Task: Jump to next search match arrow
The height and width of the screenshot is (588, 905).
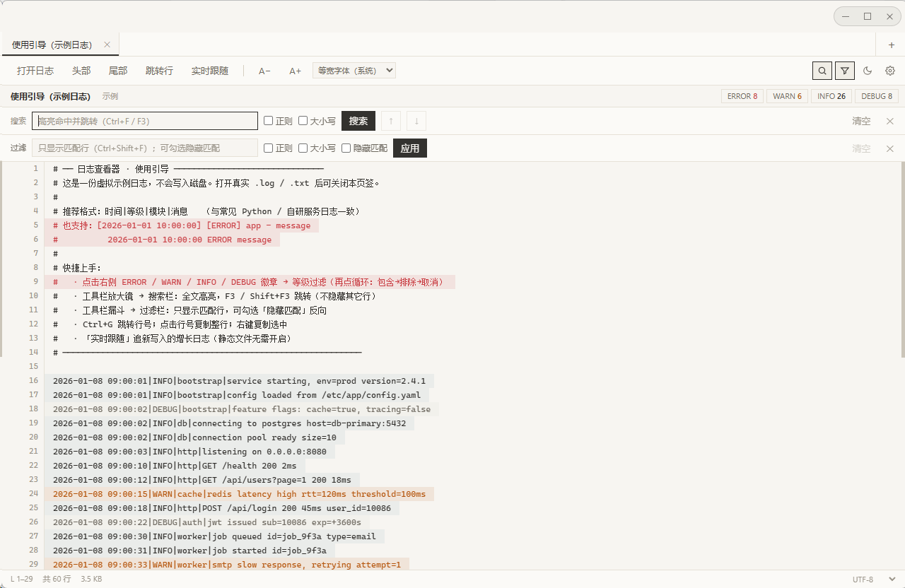Action: pyautogui.click(x=416, y=121)
